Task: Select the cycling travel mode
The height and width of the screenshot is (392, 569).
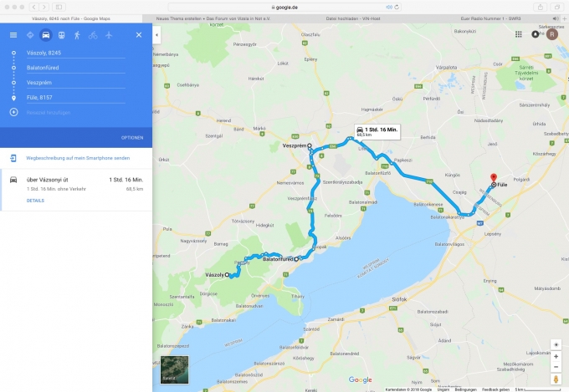Action: coord(93,35)
